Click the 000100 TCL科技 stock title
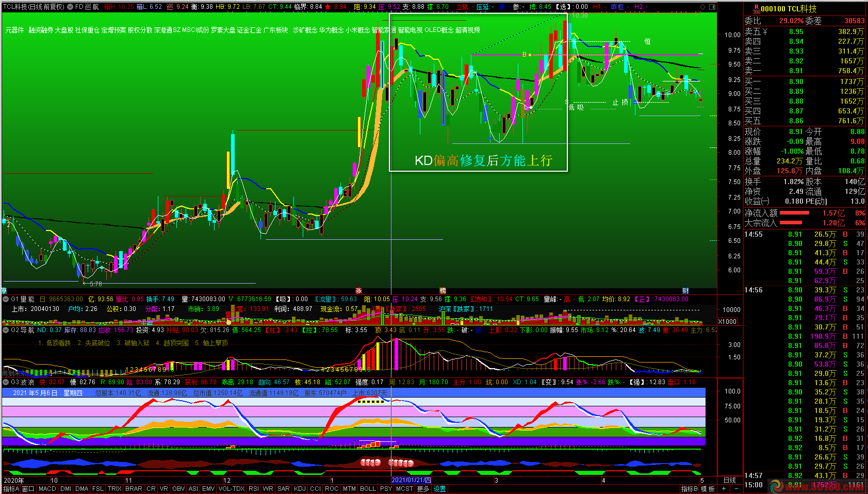Image resolution: width=868 pixels, height=494 pixels. (x=789, y=9)
